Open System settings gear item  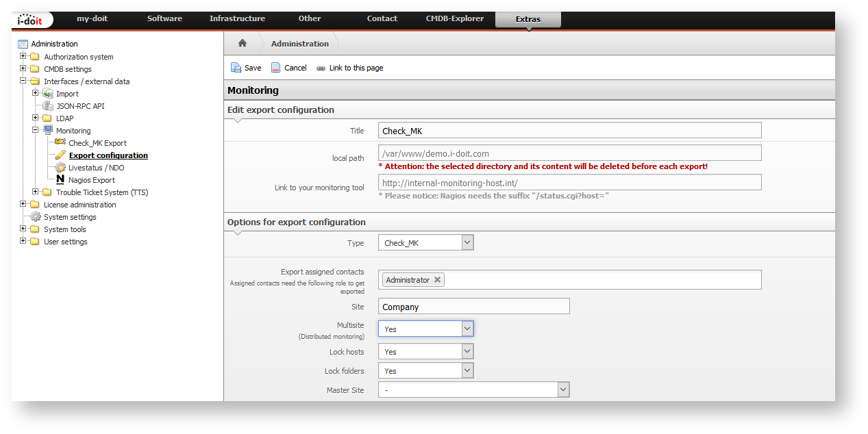tap(70, 217)
